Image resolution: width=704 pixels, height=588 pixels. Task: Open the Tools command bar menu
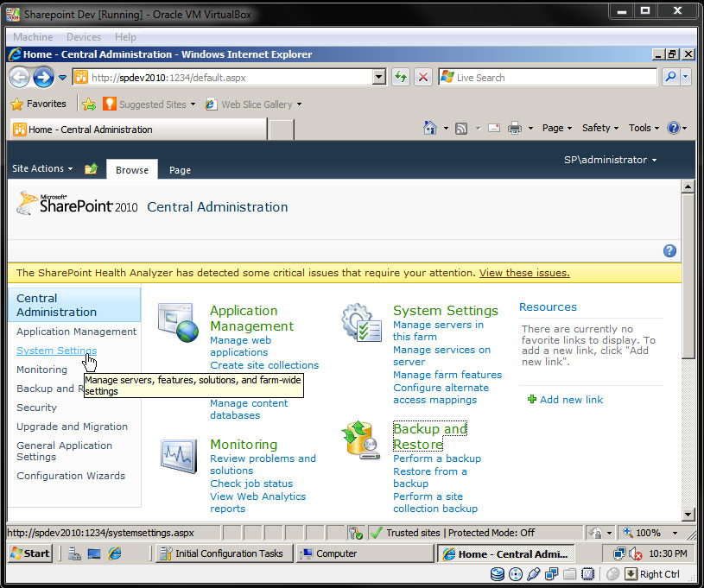[x=644, y=128]
